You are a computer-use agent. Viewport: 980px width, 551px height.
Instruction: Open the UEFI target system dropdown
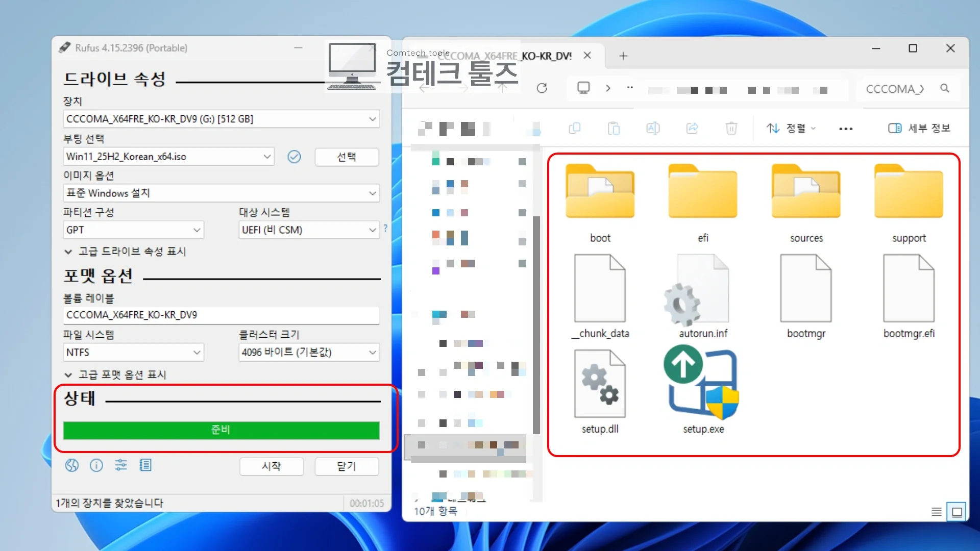click(x=309, y=230)
